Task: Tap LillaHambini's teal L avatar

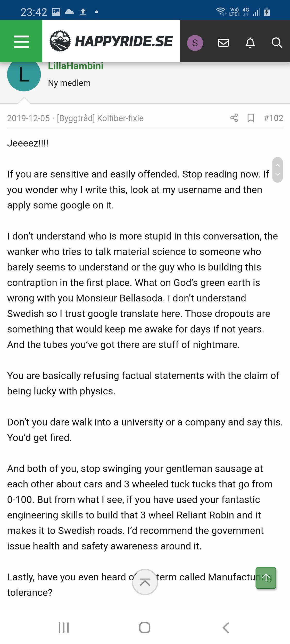Action: tap(24, 74)
